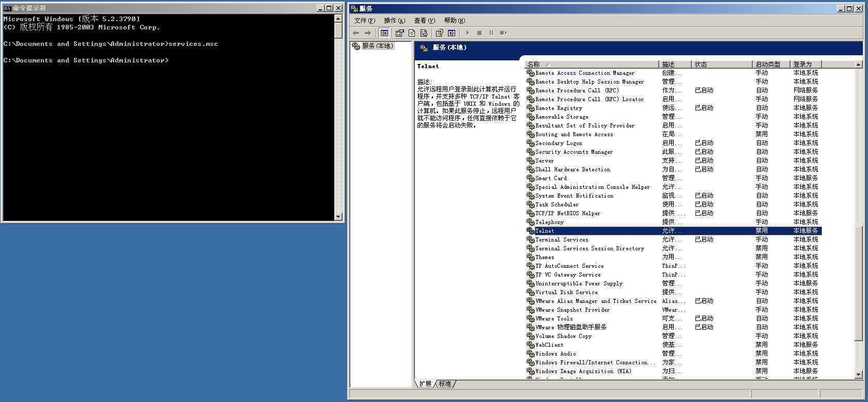Select the TP AutoConnect Service row
The width and height of the screenshot is (868, 402).
(674, 266)
